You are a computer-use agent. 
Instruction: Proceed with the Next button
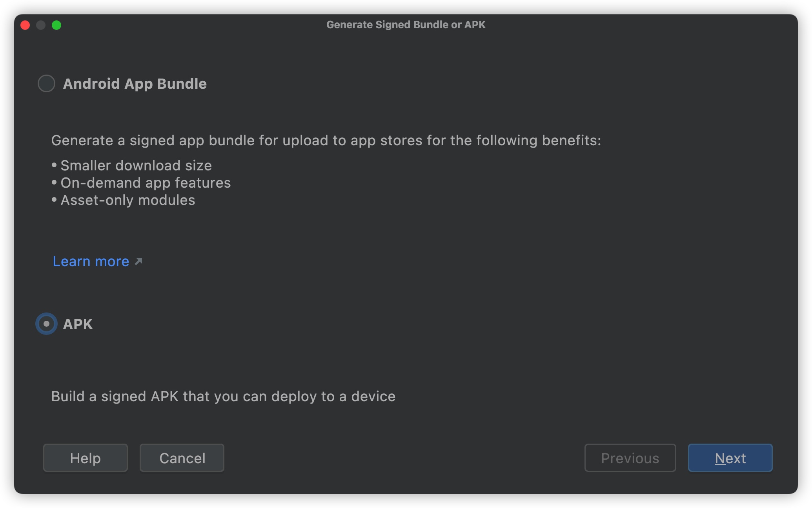pyautogui.click(x=730, y=458)
